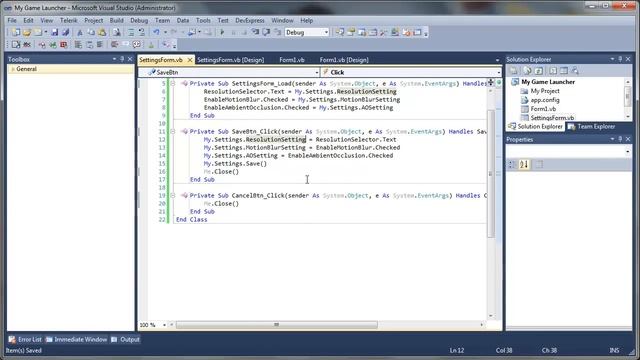This screenshot has width=640, height=360.
Task: Open the Output panel
Action: 126,339
